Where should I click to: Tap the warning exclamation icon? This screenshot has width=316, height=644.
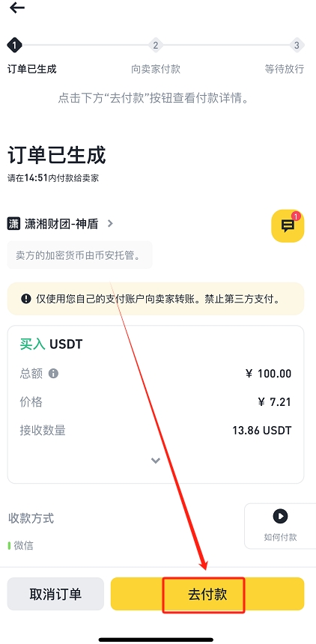point(26,299)
